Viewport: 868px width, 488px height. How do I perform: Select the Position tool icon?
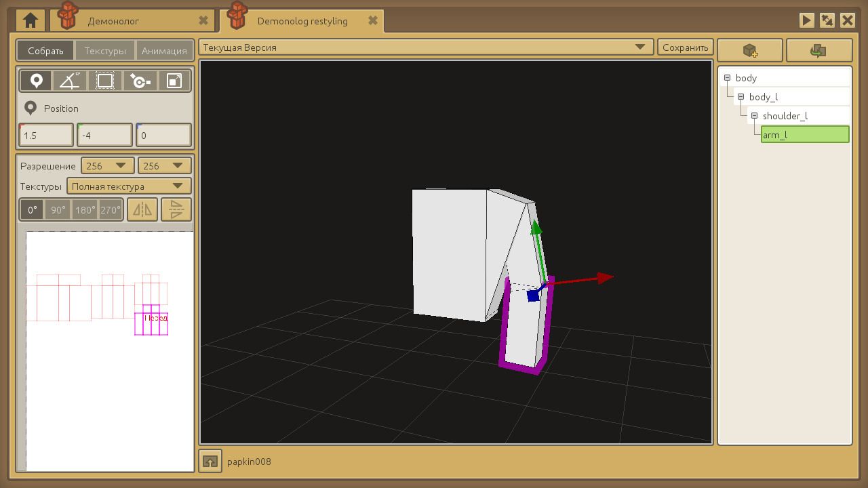(37, 81)
